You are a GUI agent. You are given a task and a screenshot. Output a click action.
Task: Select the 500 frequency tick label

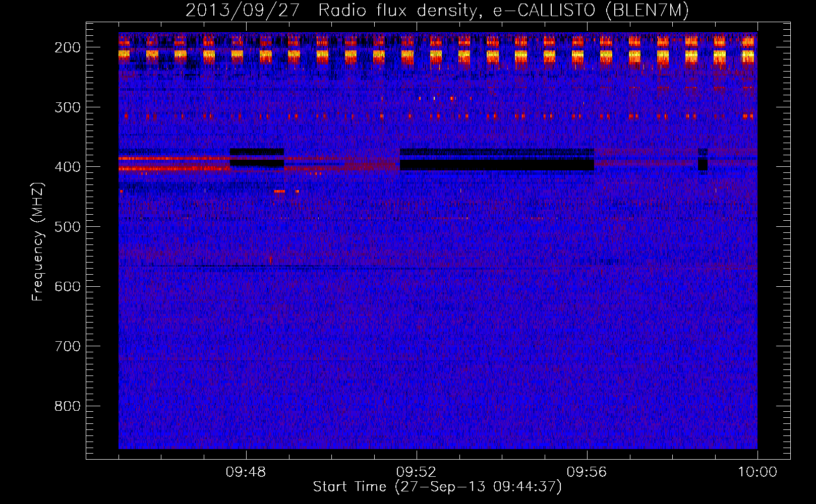point(68,227)
